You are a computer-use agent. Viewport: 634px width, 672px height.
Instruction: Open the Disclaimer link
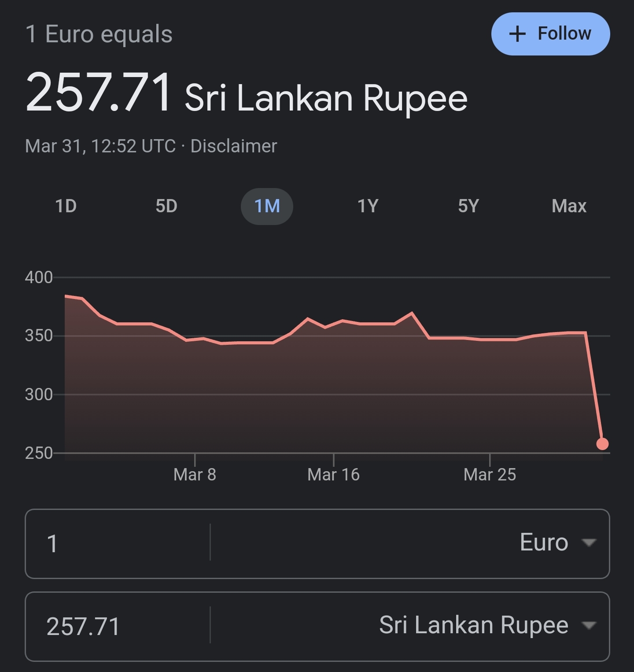point(234,146)
